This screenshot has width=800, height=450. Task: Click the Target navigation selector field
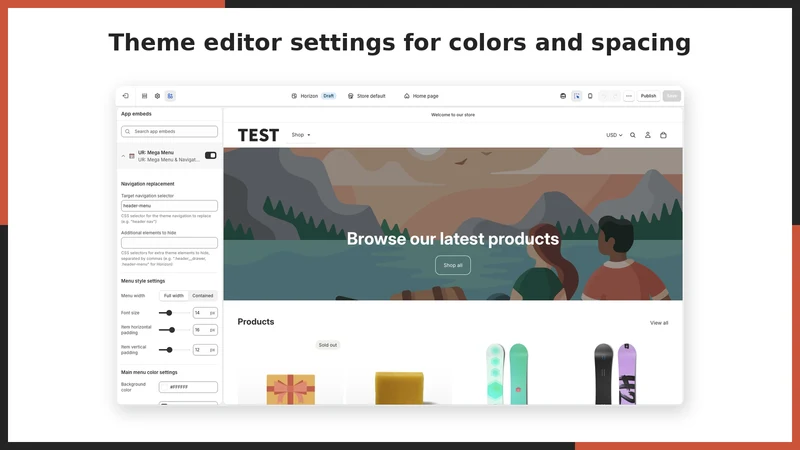pos(169,206)
